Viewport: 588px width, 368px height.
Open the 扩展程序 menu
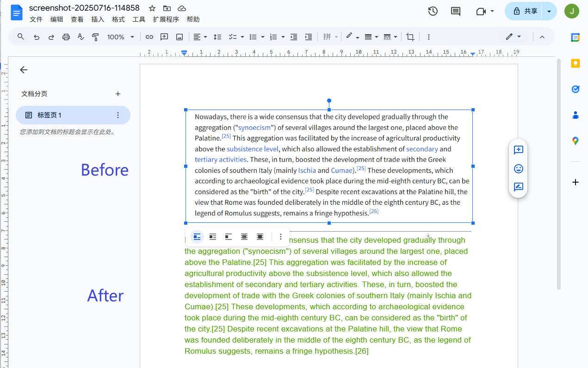[166, 19]
